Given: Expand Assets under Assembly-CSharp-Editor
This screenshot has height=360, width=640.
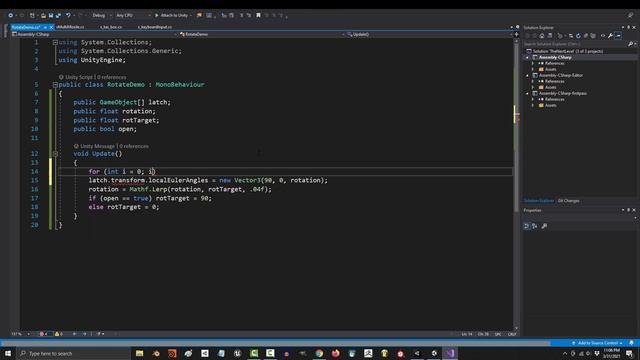Looking at the screenshot, I should click(533, 87).
